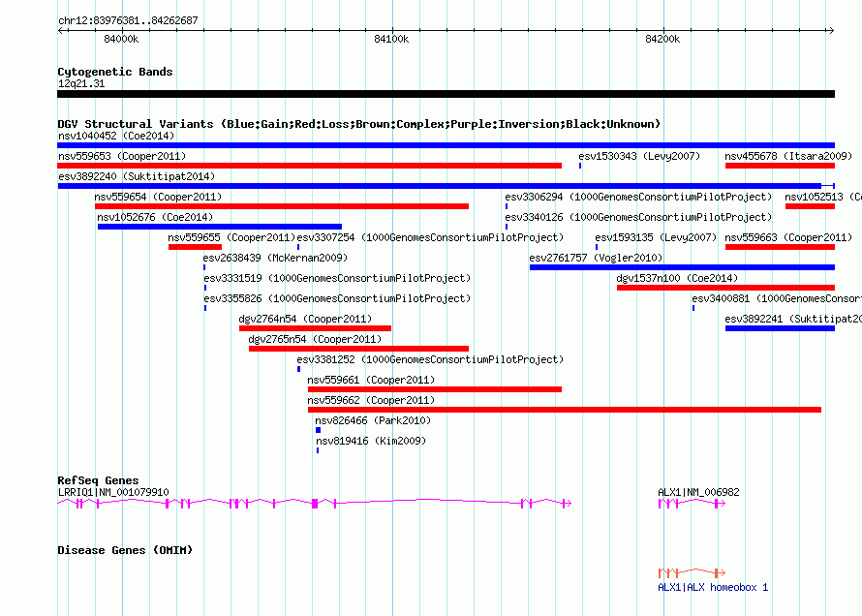Select the nsv559663 (Cooper2011) red bar
The height and width of the screenshot is (616, 862).
click(780, 247)
